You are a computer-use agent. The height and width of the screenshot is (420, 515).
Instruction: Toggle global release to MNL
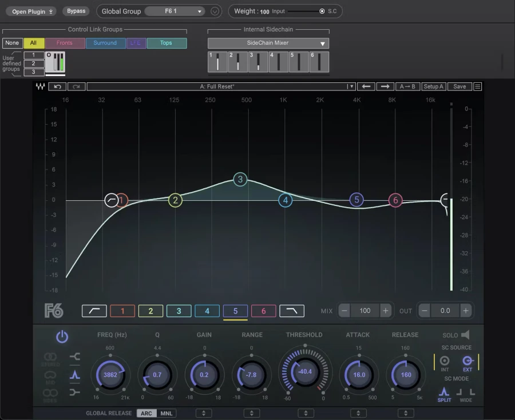[166, 414]
